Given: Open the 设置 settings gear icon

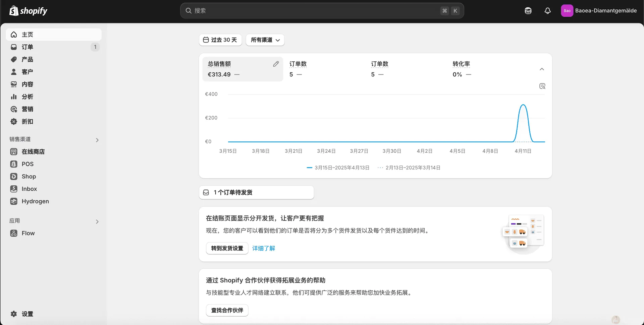Looking at the screenshot, I should pyautogui.click(x=14, y=314).
